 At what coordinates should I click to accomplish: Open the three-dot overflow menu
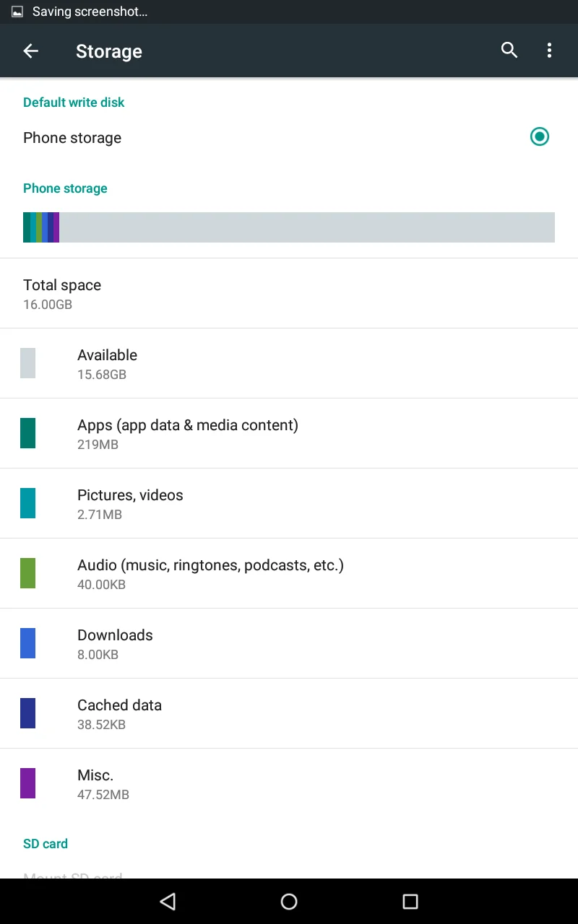(549, 51)
